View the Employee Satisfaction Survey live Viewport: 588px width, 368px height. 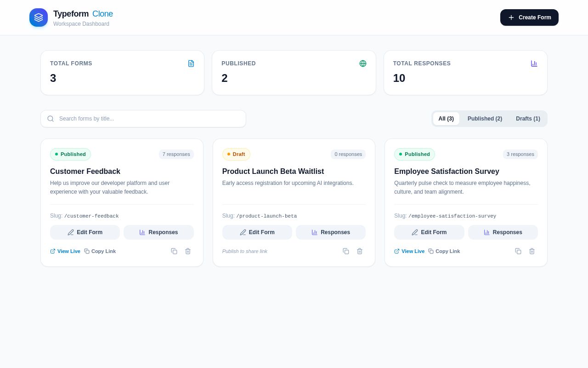[x=409, y=251]
